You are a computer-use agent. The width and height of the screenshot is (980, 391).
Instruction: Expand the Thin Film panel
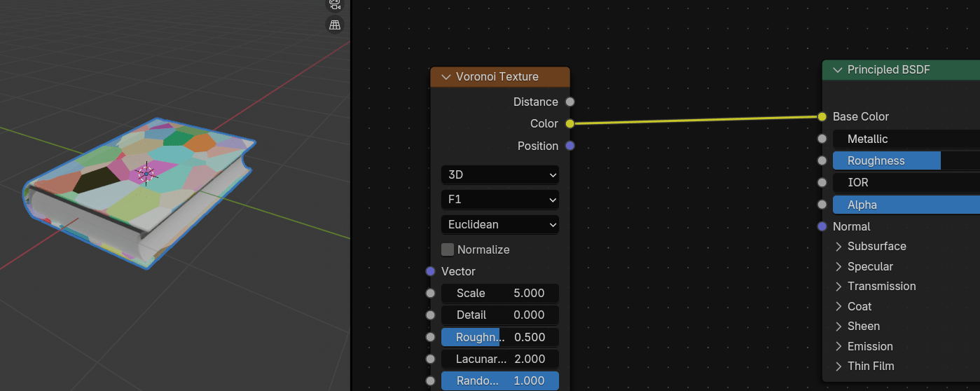pos(838,366)
